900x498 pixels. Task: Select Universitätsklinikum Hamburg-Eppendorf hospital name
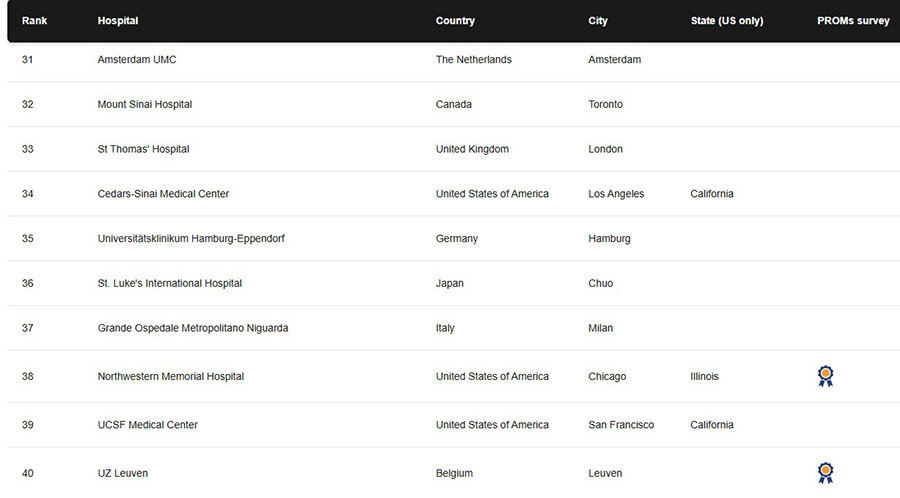pos(191,239)
